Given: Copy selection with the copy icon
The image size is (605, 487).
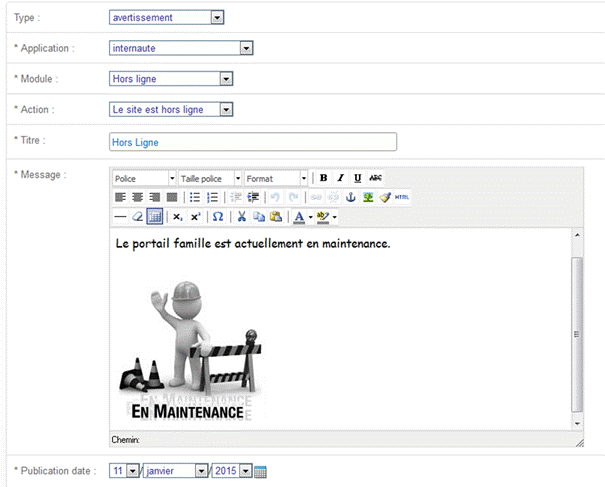Looking at the screenshot, I should point(259,216).
